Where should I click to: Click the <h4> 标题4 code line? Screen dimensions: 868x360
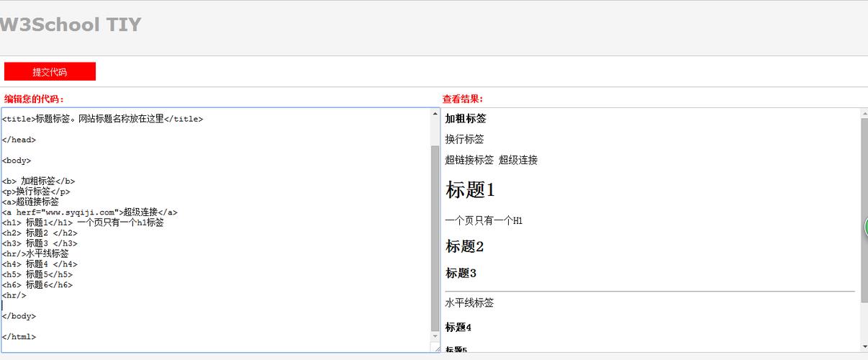tap(40, 264)
